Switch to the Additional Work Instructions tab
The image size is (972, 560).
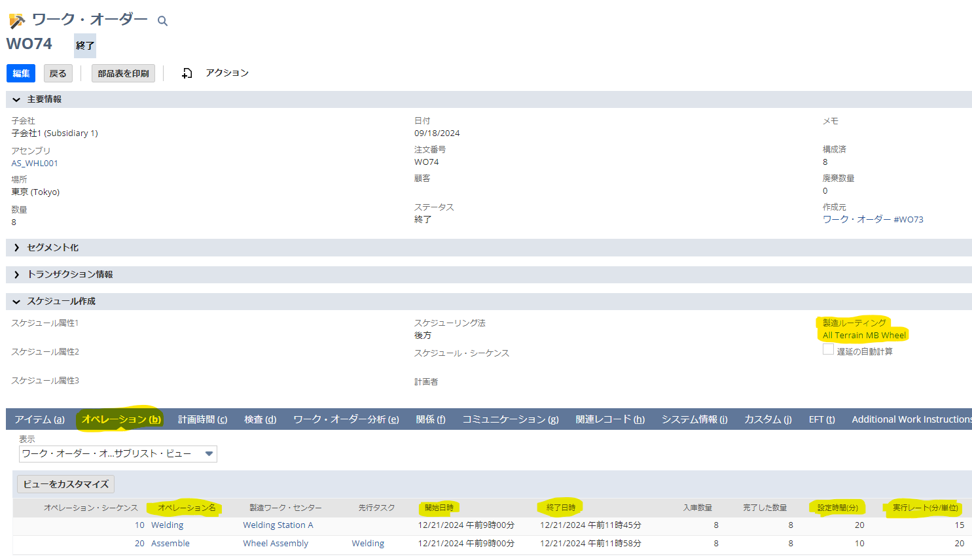tap(911, 419)
